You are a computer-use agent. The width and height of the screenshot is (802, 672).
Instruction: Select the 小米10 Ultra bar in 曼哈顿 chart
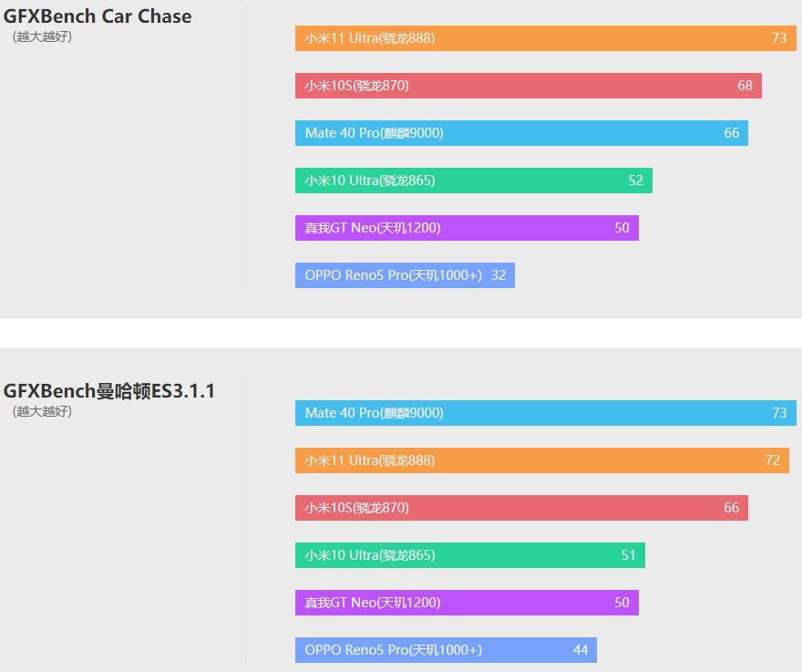pyautogui.click(x=470, y=555)
